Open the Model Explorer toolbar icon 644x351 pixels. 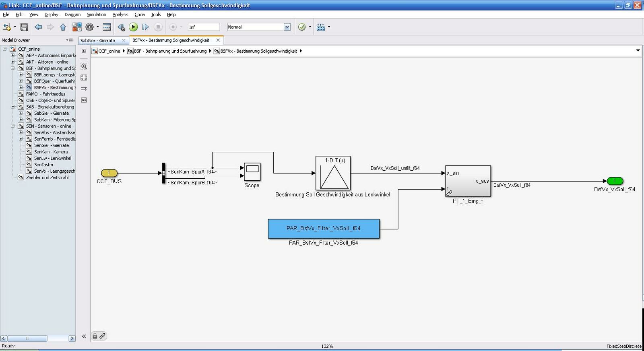click(x=107, y=27)
